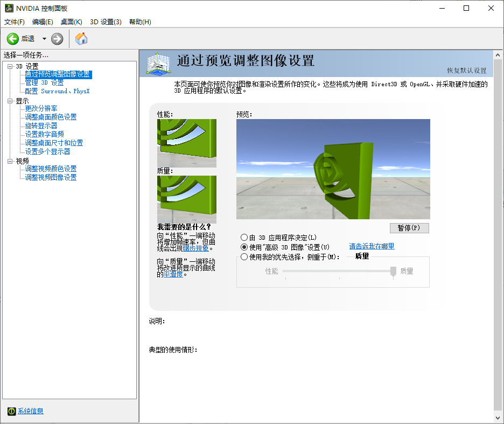Select 使用"高级 3D 图像"设置 radio button
Image resolution: width=504 pixels, height=424 pixels.
pos(244,247)
